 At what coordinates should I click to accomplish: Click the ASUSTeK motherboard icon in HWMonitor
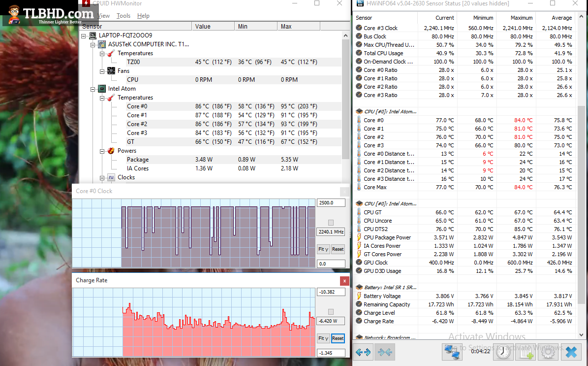tap(102, 44)
